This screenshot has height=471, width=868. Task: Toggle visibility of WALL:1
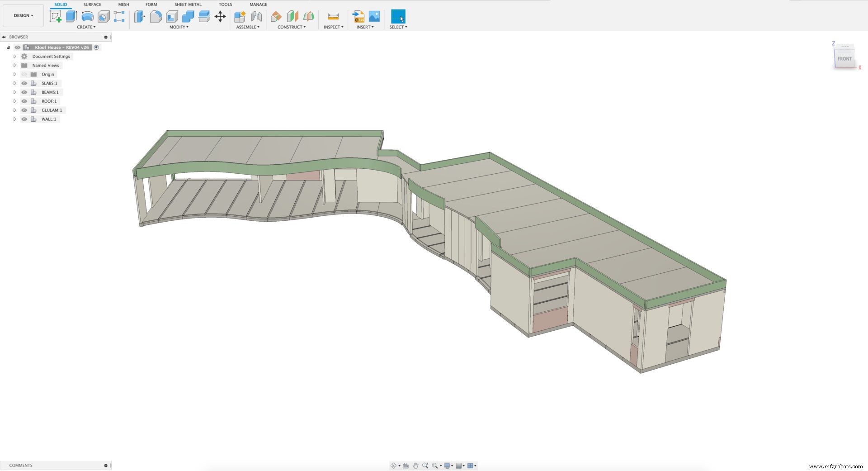pos(24,119)
